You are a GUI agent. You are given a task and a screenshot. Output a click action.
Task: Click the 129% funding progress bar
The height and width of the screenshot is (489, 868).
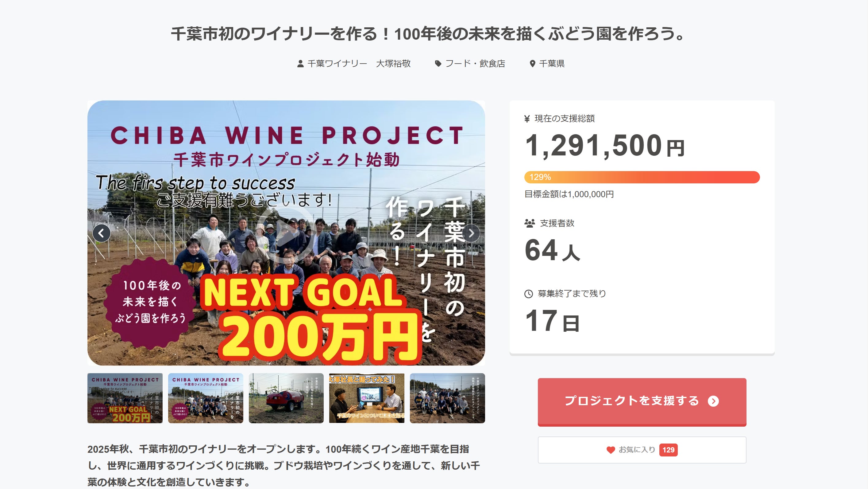click(x=642, y=178)
